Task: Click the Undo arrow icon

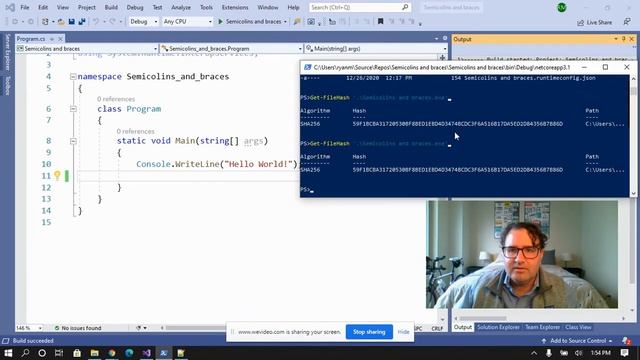Action: coord(96,22)
